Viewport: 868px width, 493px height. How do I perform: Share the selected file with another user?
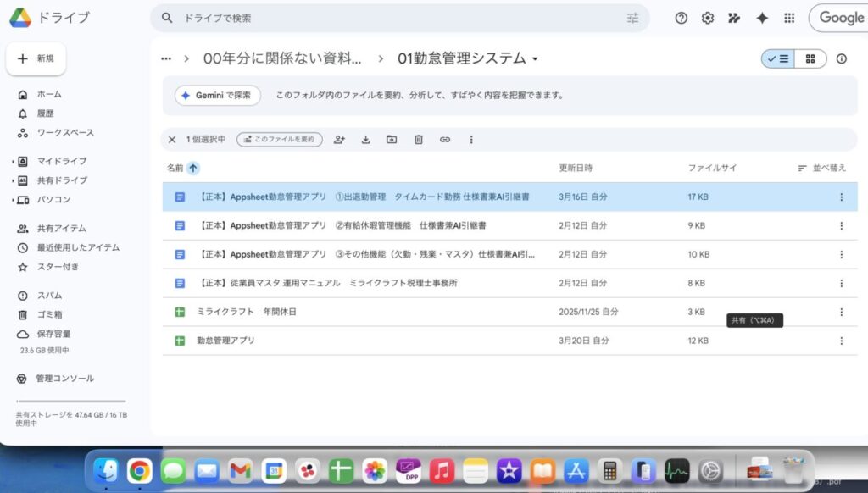[x=340, y=139]
